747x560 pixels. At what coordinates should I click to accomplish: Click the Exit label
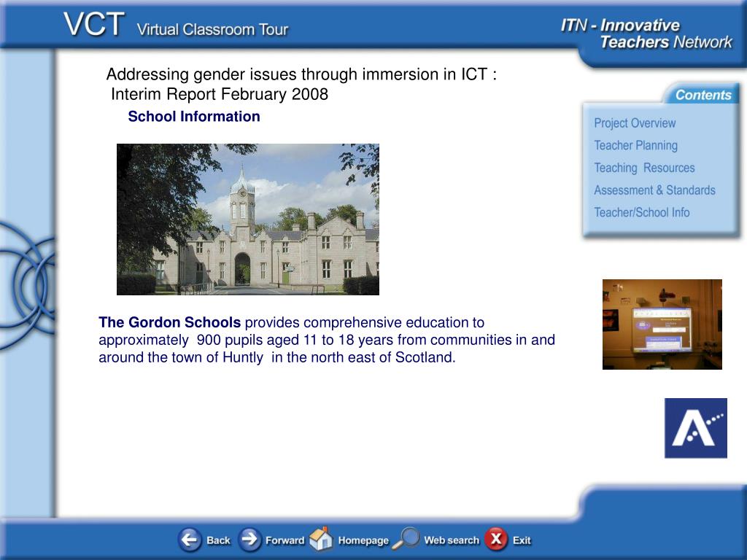[522, 540]
